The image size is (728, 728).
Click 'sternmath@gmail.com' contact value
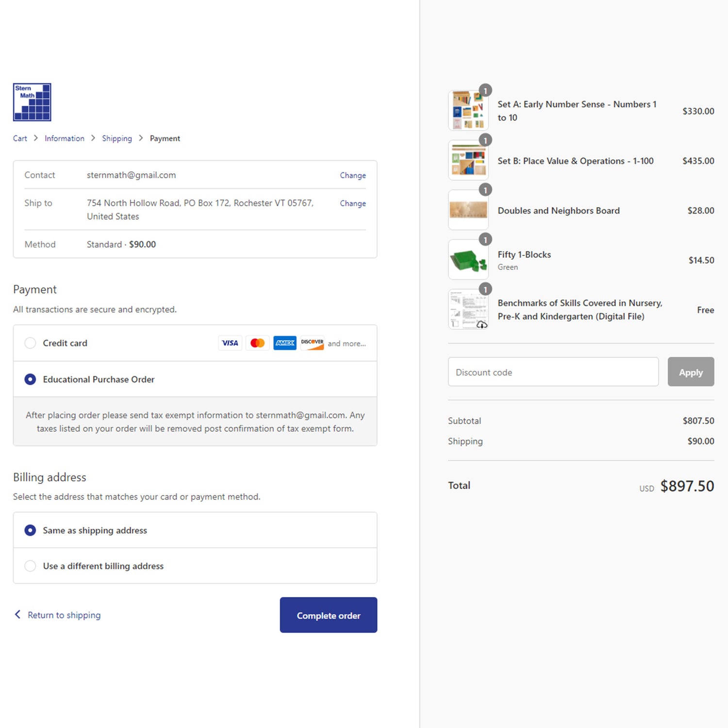click(x=132, y=175)
